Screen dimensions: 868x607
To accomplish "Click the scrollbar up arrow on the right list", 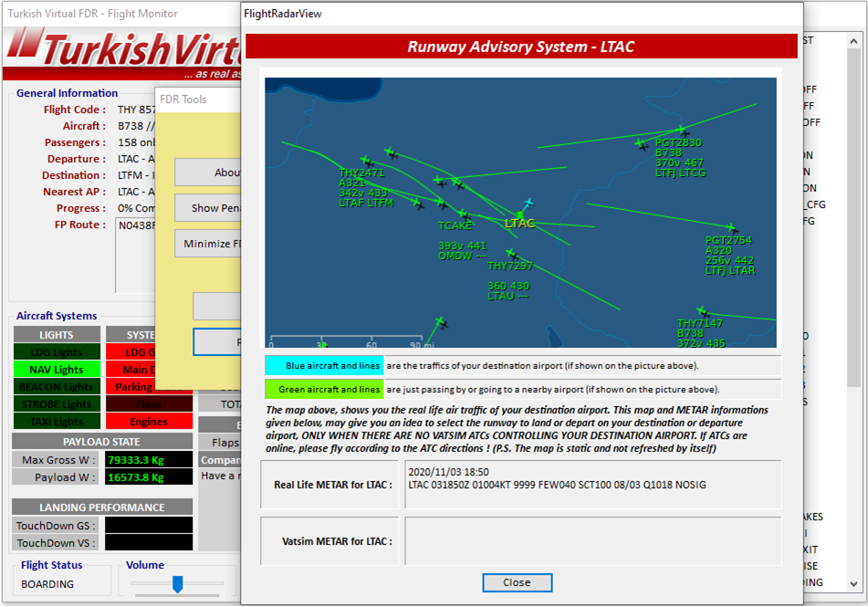I will [853, 42].
